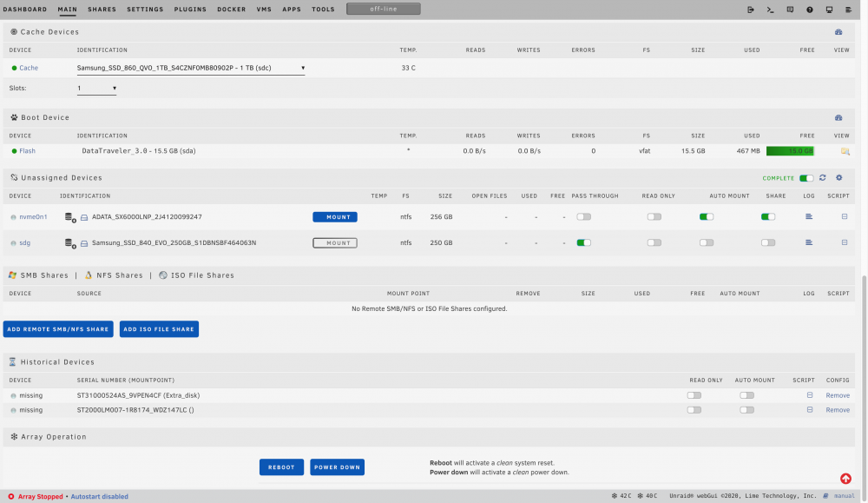Viewport: 868px width, 503px height.
Task: Open the sdg device link
Action: (x=25, y=243)
